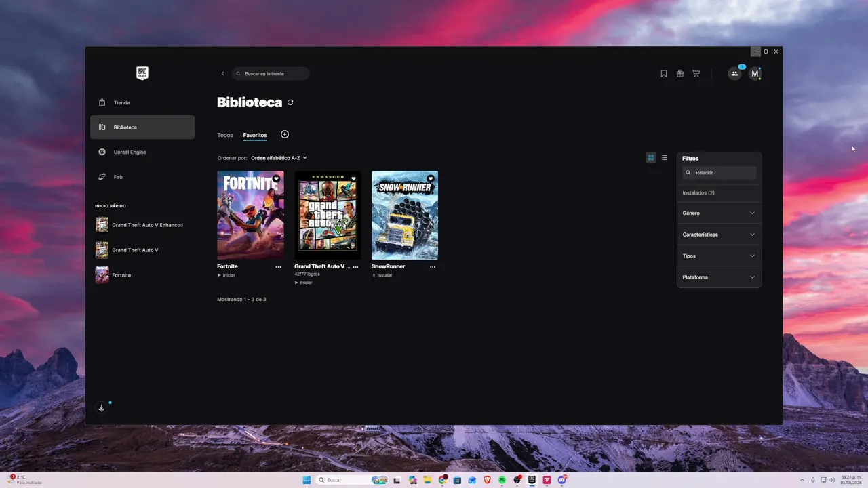Switch to the Todos tab
Screen dimensions: 868x488
225,135
